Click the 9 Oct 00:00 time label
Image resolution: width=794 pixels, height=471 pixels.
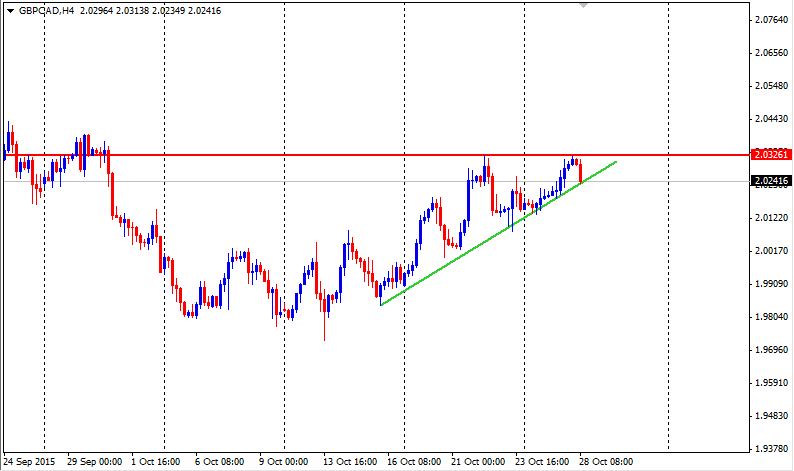(284, 462)
